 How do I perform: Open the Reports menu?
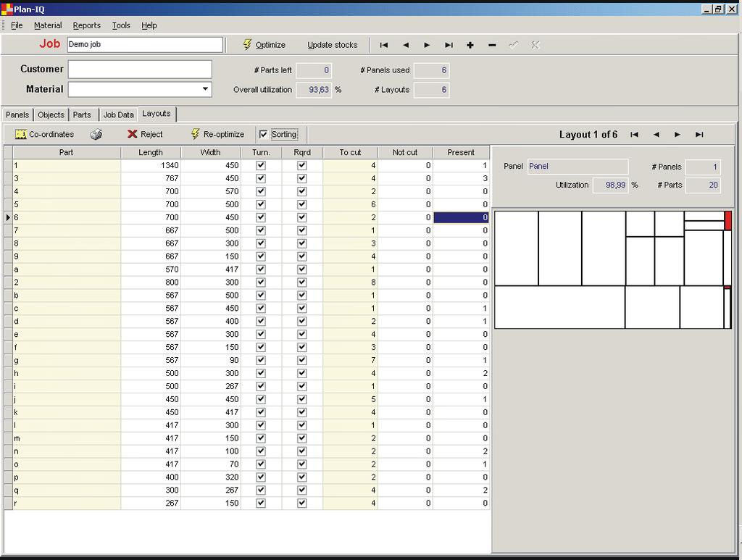87,25
